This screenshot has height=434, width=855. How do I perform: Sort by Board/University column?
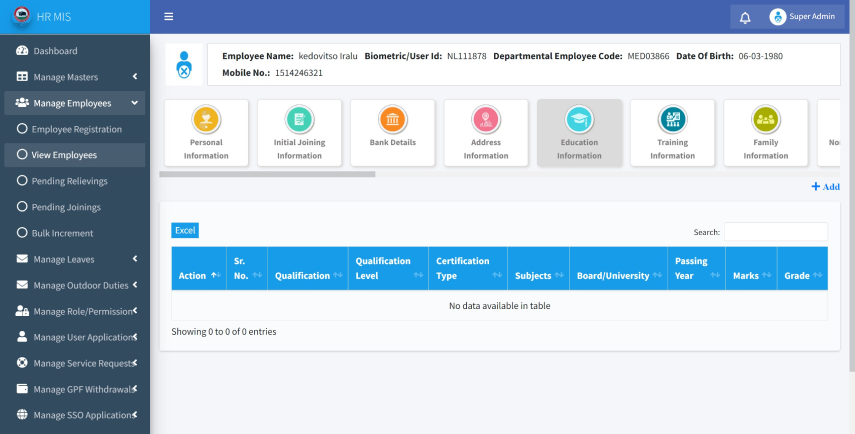(x=618, y=268)
